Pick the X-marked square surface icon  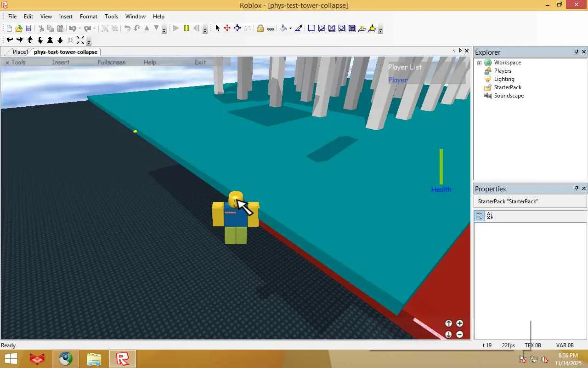point(332,29)
